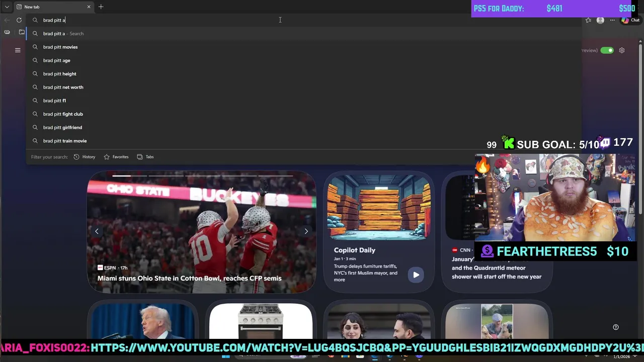Reload the current page

19,20
